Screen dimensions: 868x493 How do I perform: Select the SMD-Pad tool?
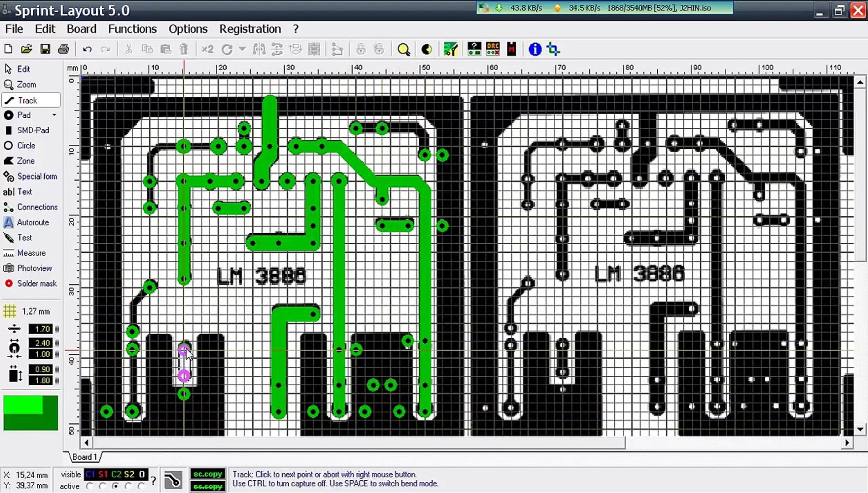(x=32, y=131)
